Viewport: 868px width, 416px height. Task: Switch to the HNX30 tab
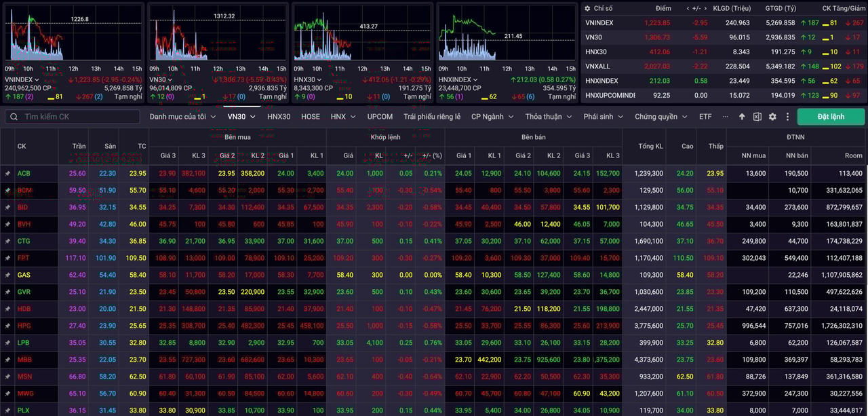(x=279, y=117)
